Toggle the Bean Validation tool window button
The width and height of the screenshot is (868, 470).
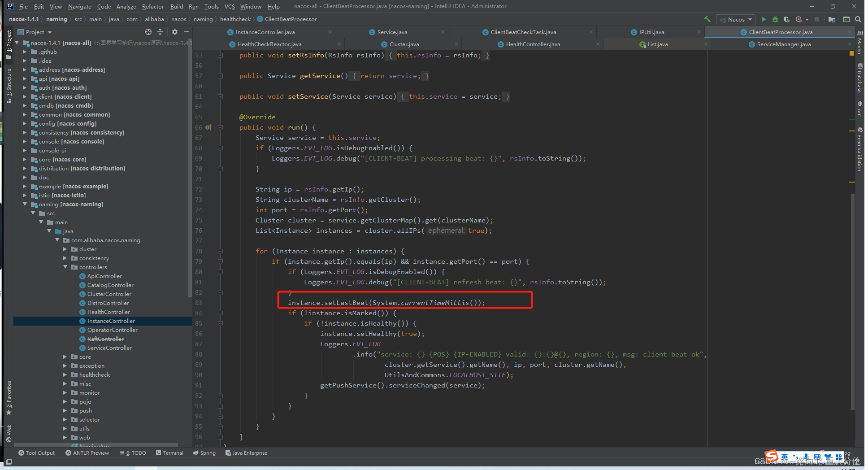(859, 149)
